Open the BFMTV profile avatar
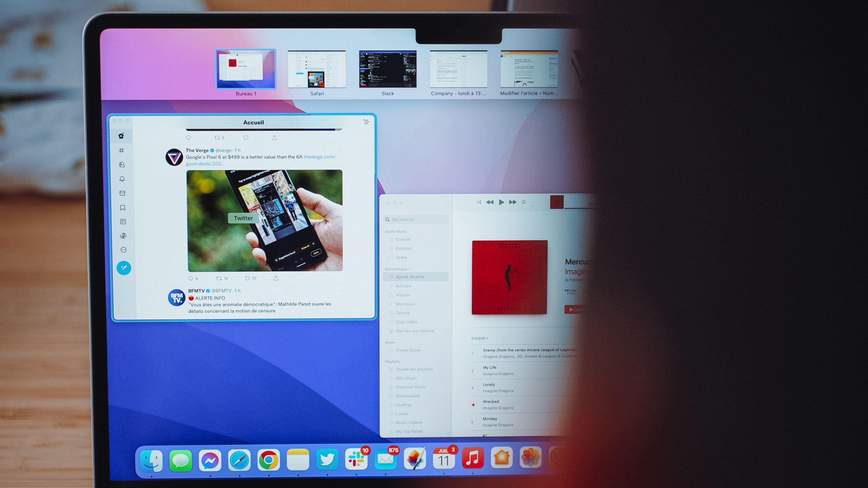Image resolution: width=868 pixels, height=488 pixels. [x=177, y=298]
